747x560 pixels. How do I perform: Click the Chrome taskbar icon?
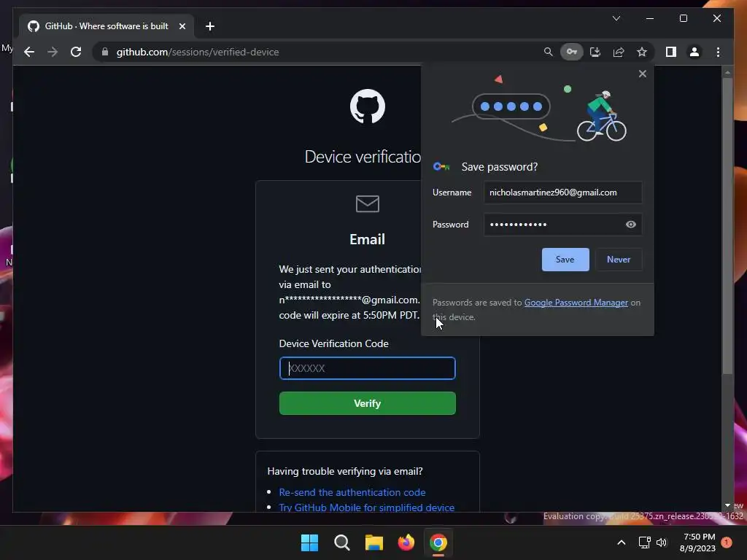[x=438, y=542]
